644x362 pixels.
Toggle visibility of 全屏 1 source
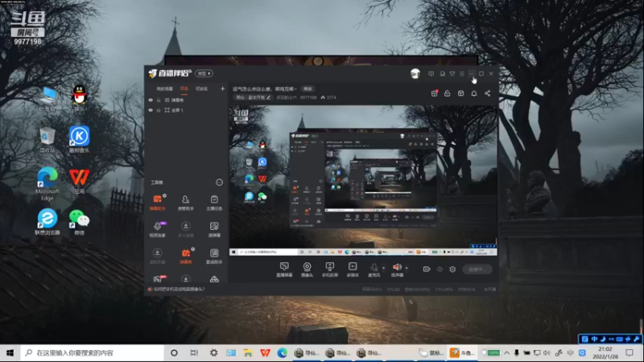(x=151, y=110)
